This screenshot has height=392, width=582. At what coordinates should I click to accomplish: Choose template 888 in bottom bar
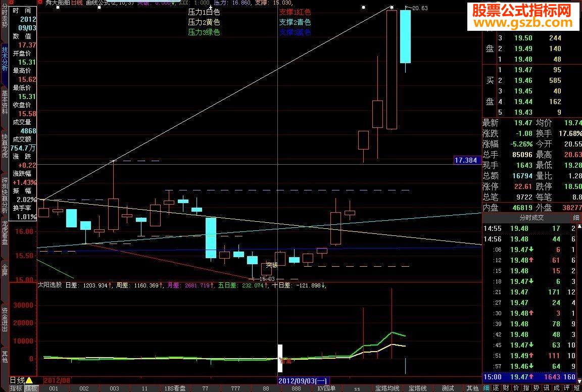[x=296, y=388]
